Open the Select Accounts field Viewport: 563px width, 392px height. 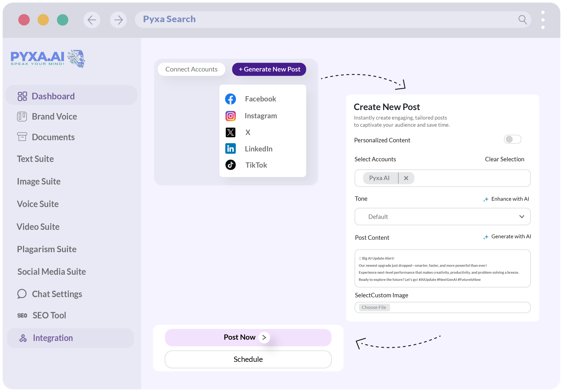click(443, 178)
